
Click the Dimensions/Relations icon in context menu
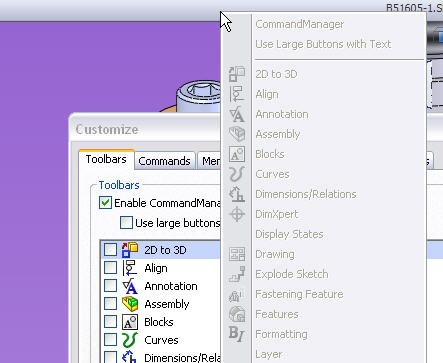tap(237, 194)
